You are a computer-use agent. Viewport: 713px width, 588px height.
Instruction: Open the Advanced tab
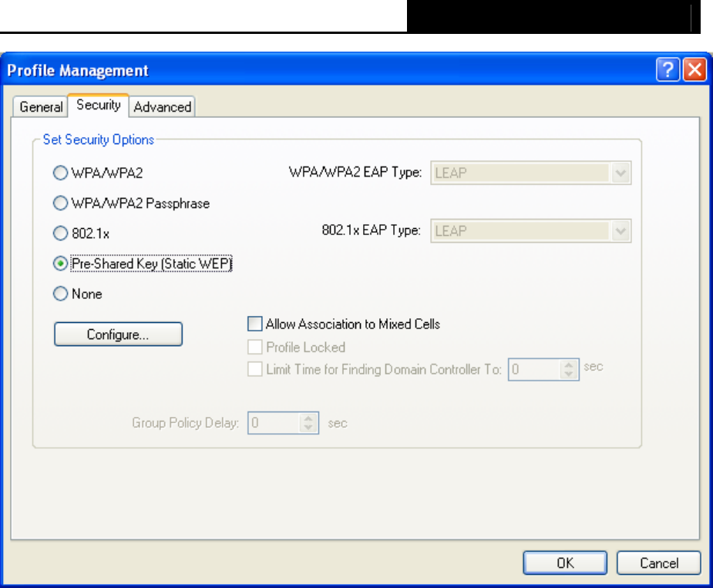(x=163, y=107)
